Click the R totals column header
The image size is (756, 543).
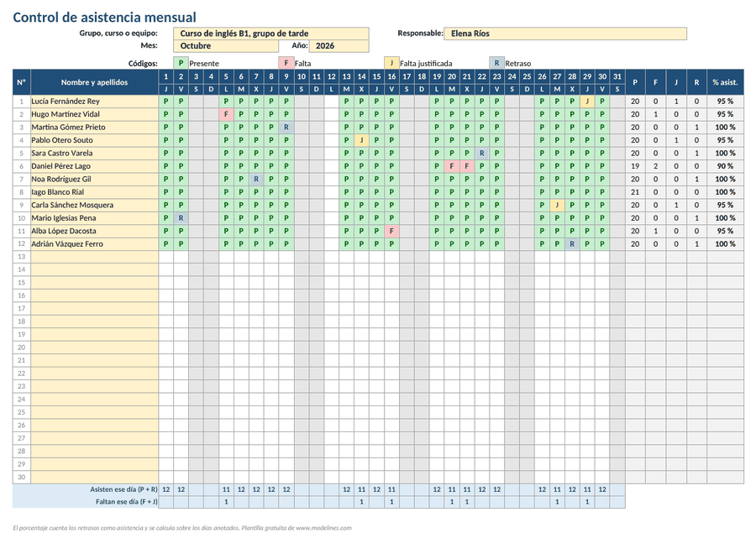click(x=696, y=82)
